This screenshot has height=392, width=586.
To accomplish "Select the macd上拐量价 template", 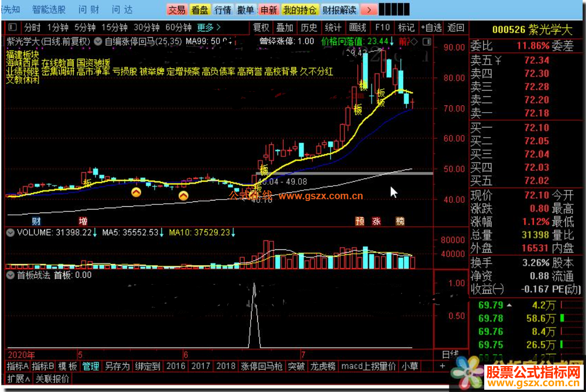I will 369,366.
